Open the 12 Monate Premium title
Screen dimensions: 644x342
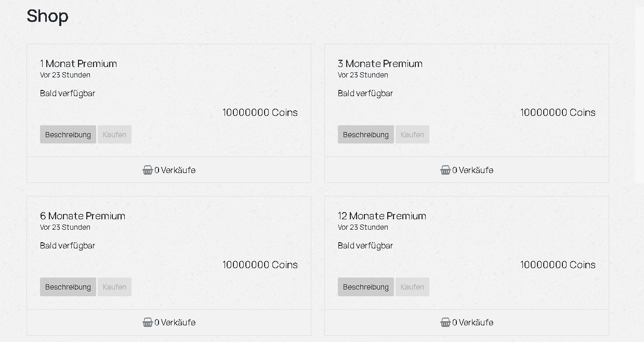(x=382, y=216)
